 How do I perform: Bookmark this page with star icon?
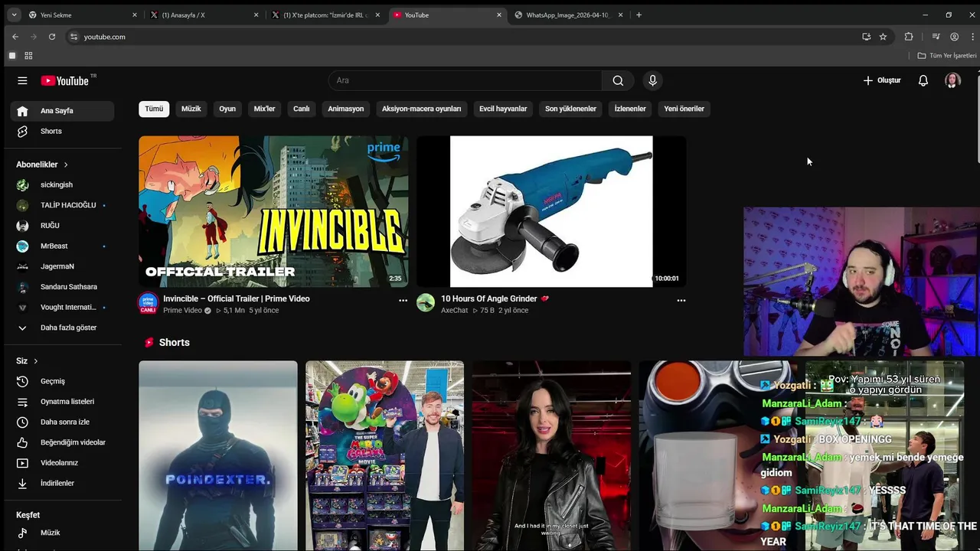[883, 37]
